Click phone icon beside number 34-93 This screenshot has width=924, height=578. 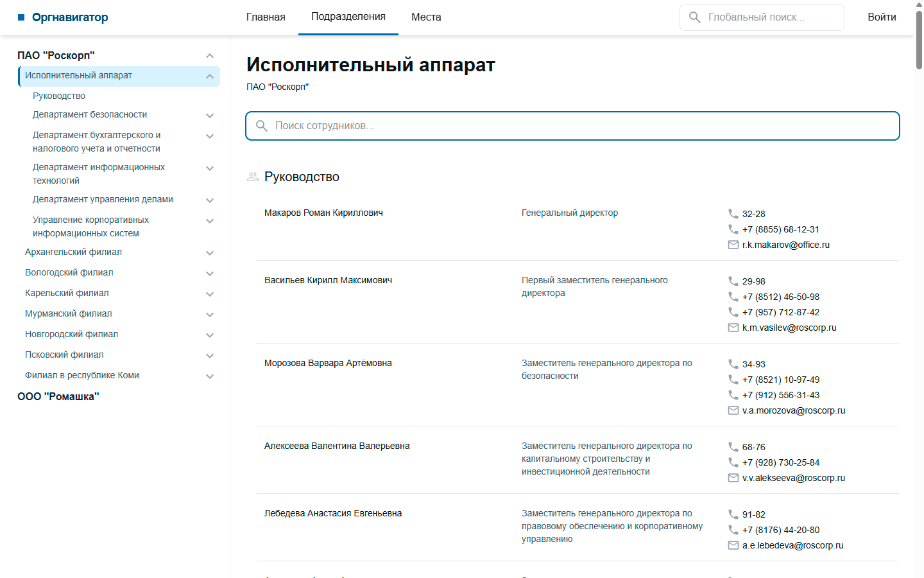[733, 364]
